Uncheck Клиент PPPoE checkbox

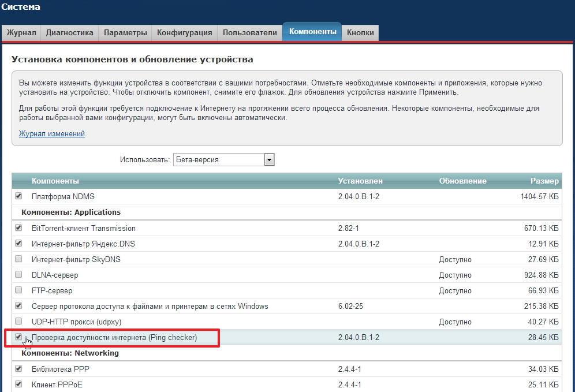[18, 384]
